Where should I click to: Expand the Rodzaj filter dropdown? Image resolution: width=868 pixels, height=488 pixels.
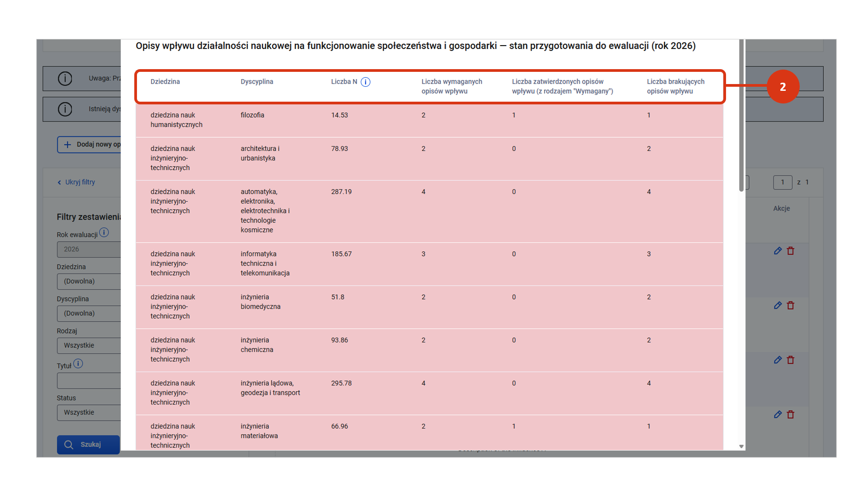click(x=89, y=345)
